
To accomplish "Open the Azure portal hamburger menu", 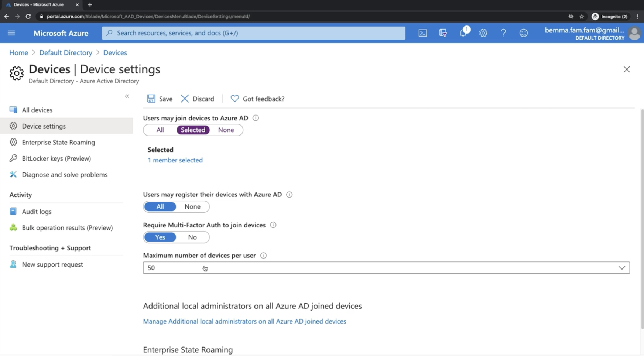I will coord(11,33).
